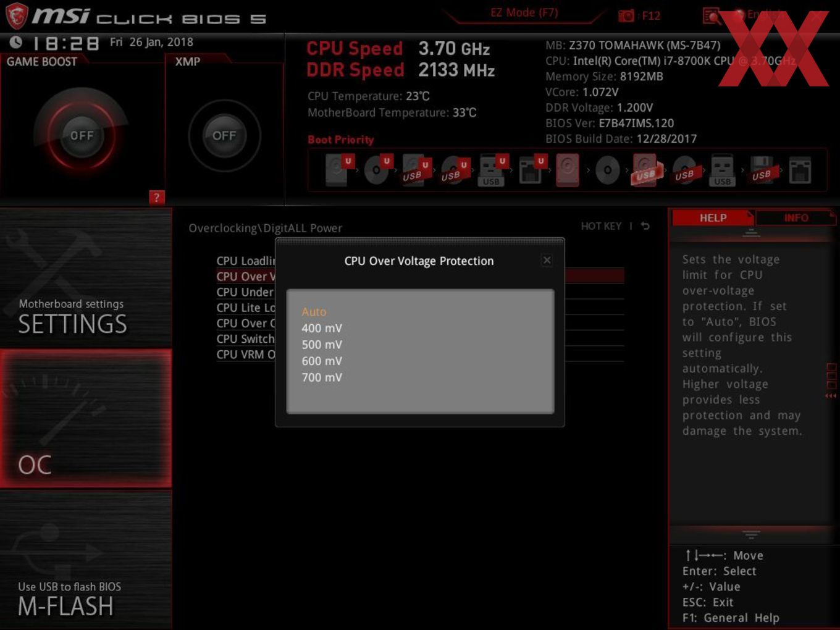The height and width of the screenshot is (630, 840).
Task: Choose Auto in voltage protection list
Action: click(314, 312)
